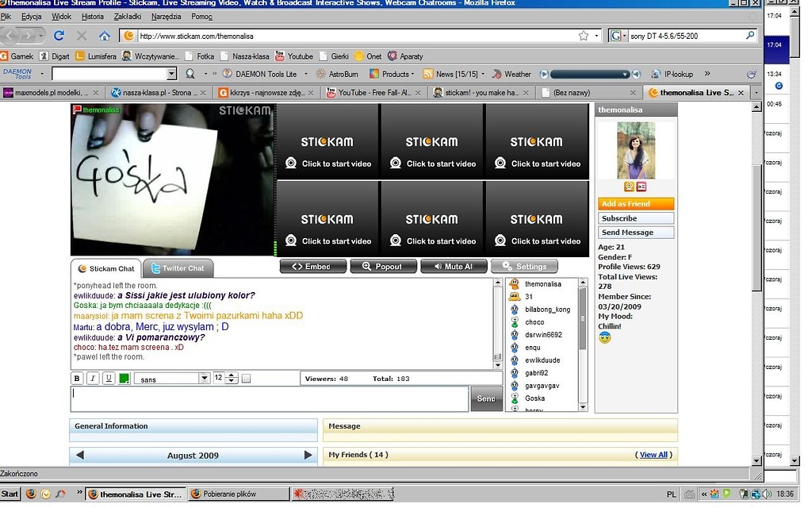812x508 pixels.
Task: Open the DAEMON toolbar search combo dropdown
Action: pos(172,74)
